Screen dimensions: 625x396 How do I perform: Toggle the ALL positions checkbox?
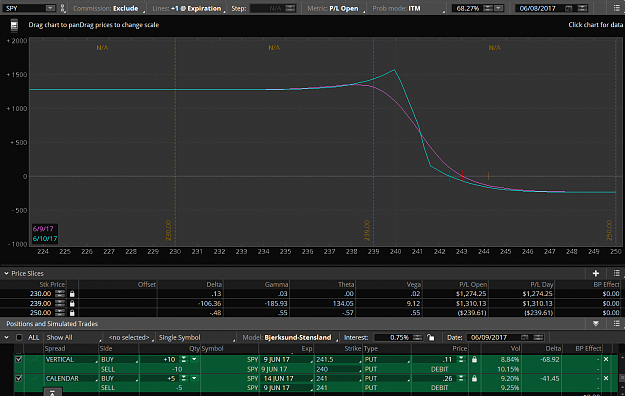coord(19,337)
